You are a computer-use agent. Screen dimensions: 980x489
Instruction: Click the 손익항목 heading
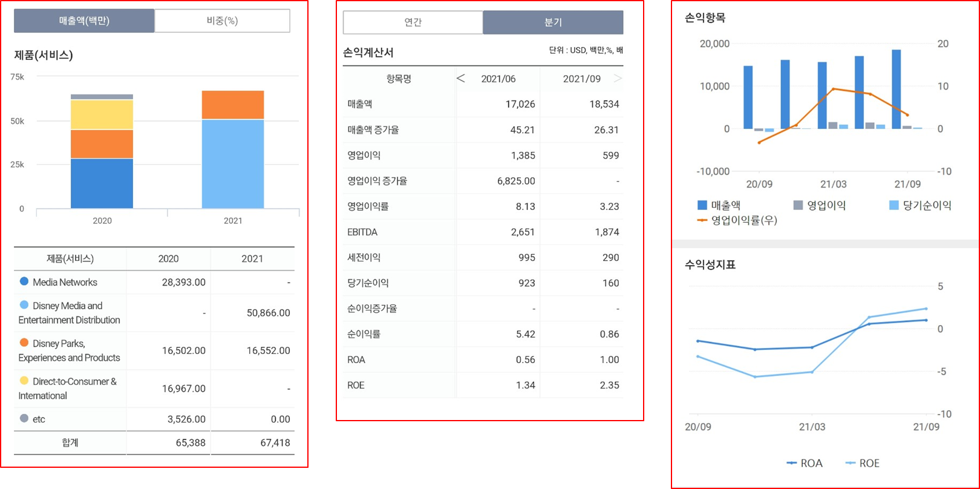[705, 18]
